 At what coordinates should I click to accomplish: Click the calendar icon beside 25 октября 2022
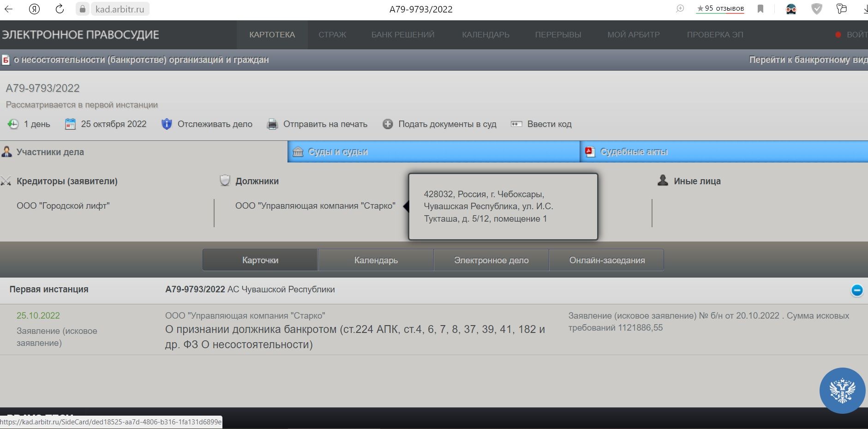tap(70, 124)
